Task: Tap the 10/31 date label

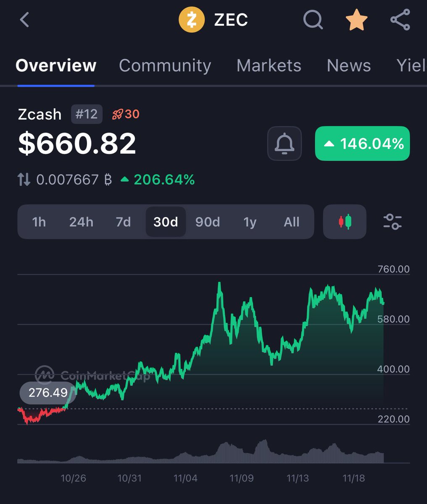Action: pyautogui.click(x=129, y=478)
